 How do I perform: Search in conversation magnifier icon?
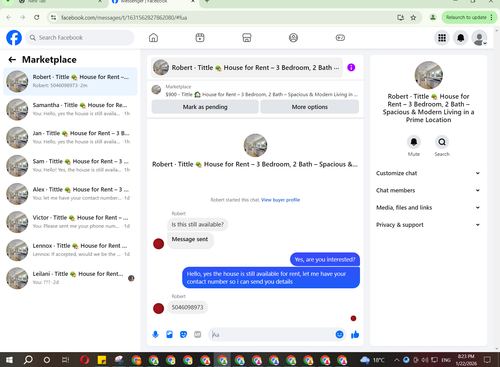tap(442, 142)
